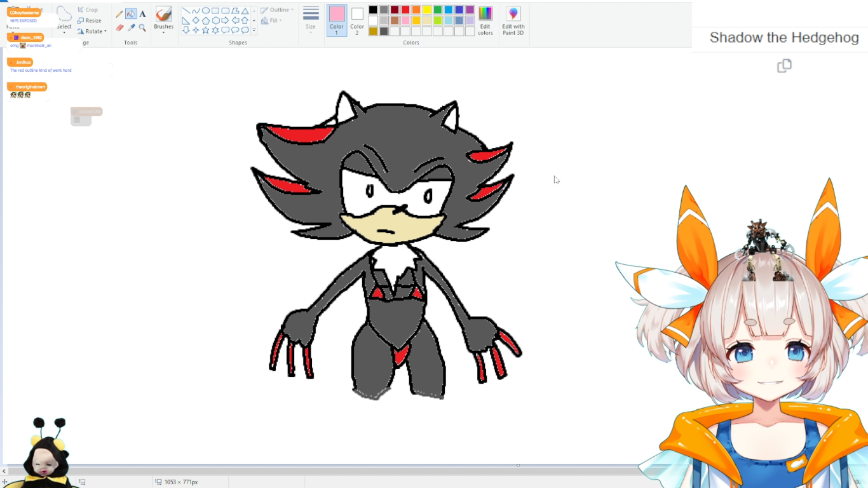Choose the Right arrow shape
This screenshot has height=488, width=868.
coord(225,20)
